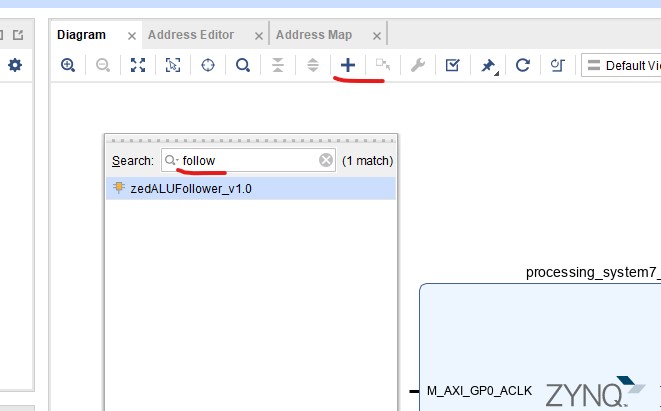Switch to the Address Map tab
The height and width of the screenshot is (411, 661).
[314, 35]
